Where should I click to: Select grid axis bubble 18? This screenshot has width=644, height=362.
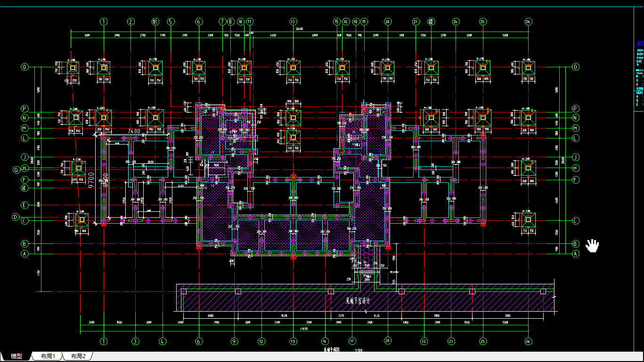(x=355, y=22)
